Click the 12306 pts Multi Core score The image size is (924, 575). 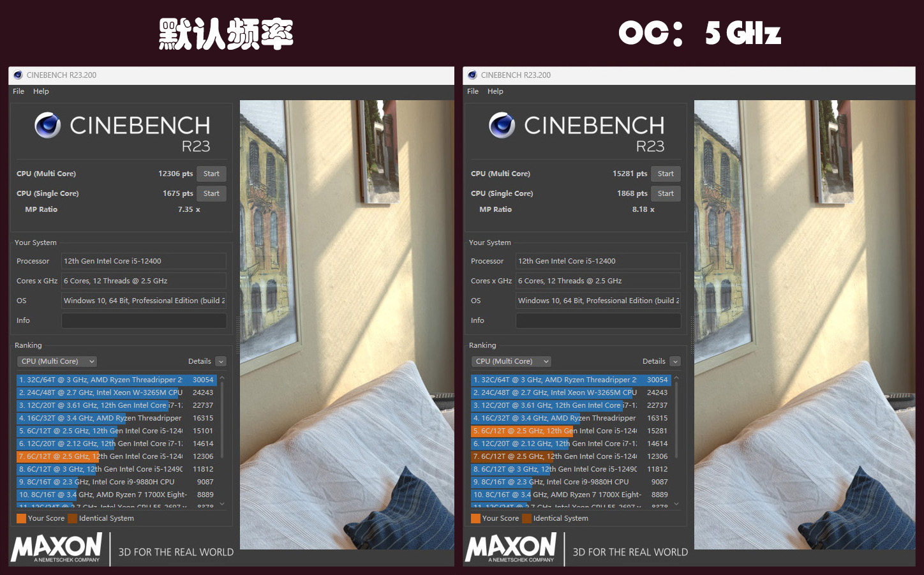click(175, 174)
